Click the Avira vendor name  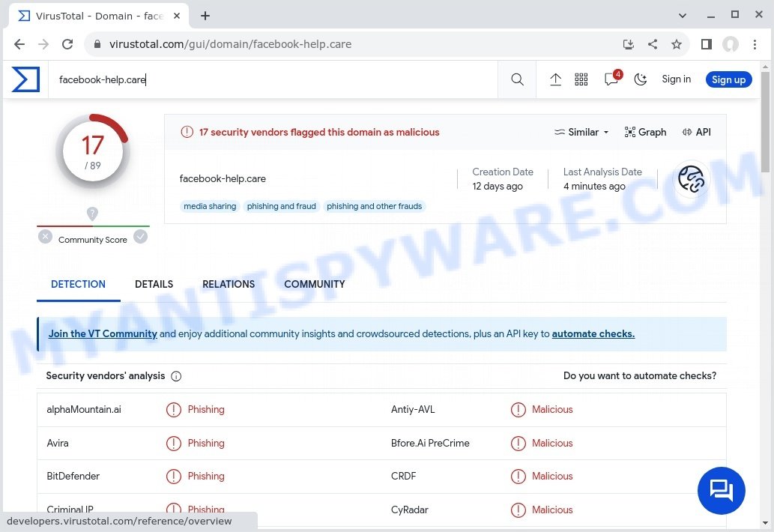(x=57, y=443)
